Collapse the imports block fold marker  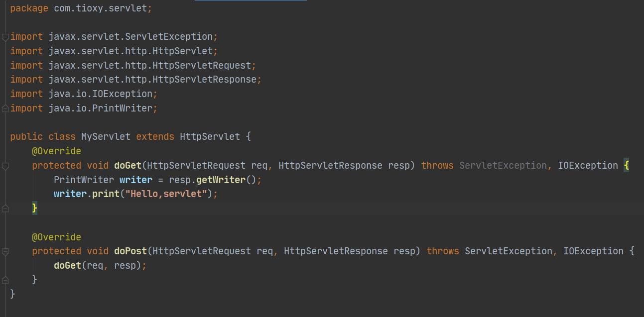point(5,37)
